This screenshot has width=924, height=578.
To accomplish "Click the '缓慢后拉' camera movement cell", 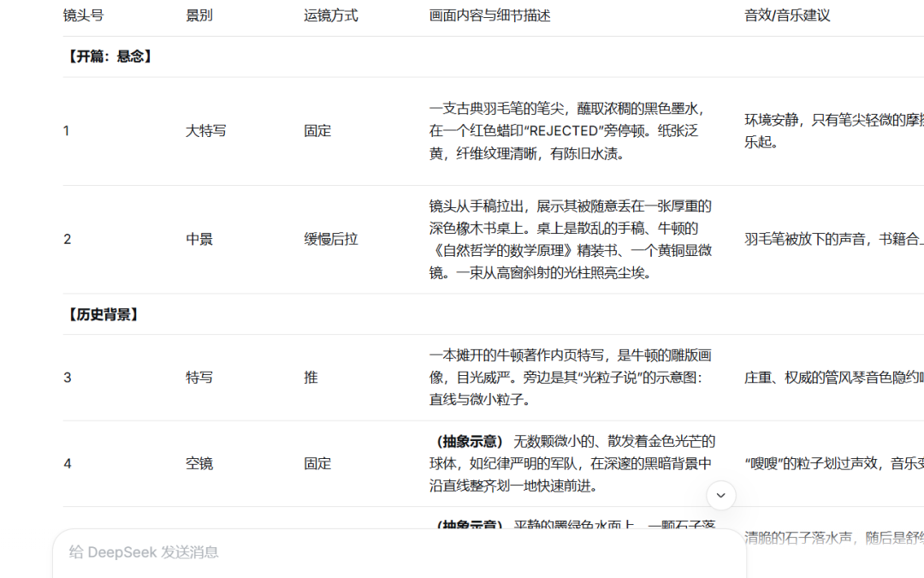I will point(330,239).
